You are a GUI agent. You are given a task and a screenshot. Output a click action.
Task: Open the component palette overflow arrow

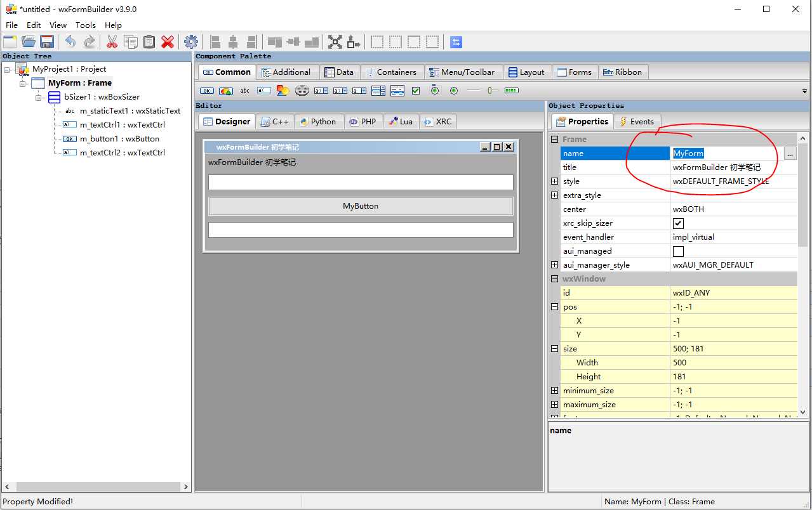click(804, 91)
